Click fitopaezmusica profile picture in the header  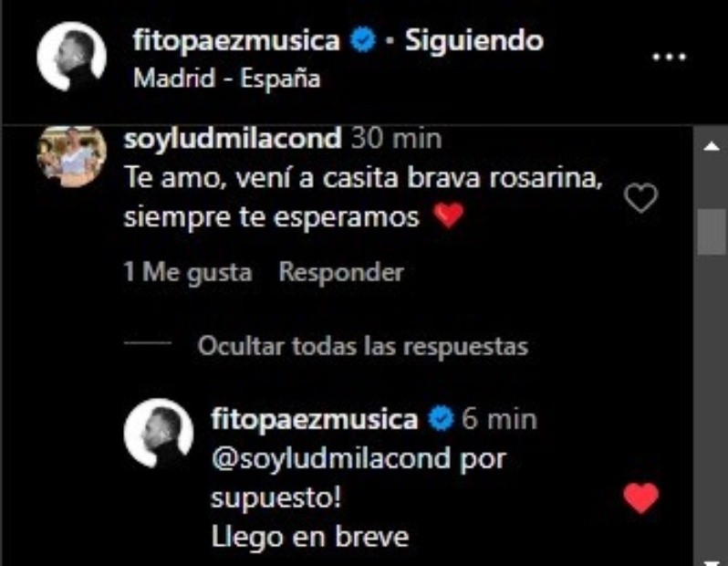[71, 56]
